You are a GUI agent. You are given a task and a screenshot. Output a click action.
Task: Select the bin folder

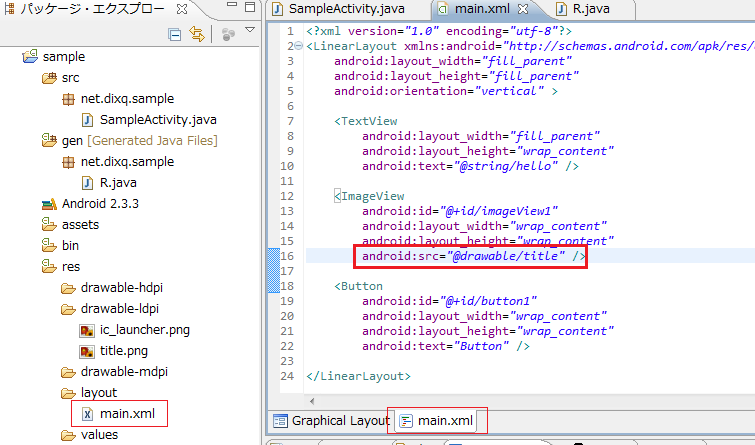[70, 246]
